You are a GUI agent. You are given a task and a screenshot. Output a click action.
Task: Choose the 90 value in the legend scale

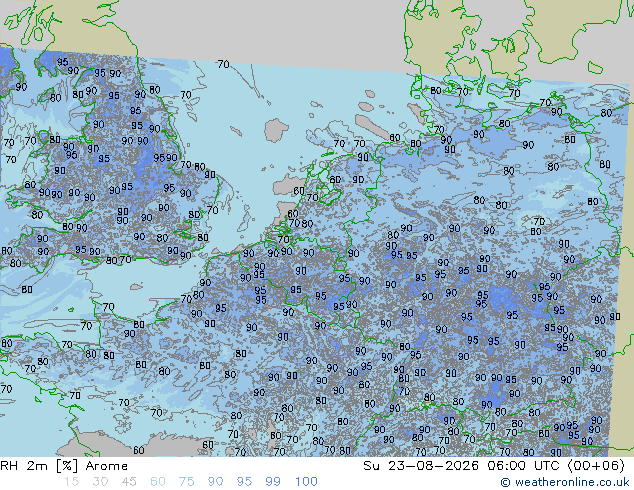pos(215,482)
